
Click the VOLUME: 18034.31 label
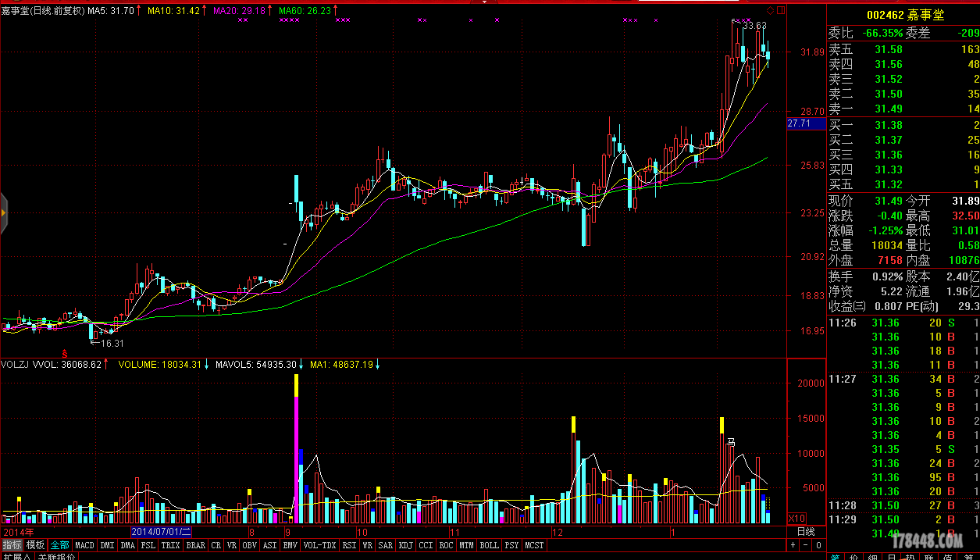pyautogui.click(x=160, y=365)
